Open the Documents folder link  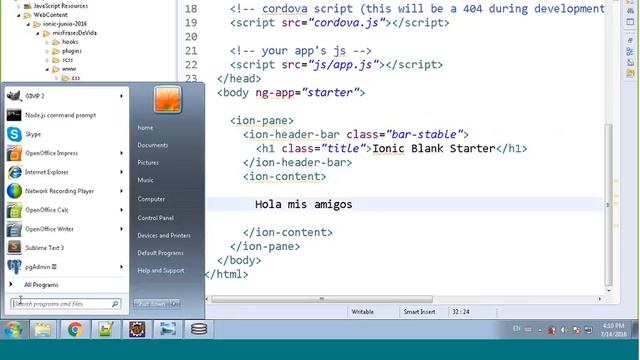click(x=153, y=145)
